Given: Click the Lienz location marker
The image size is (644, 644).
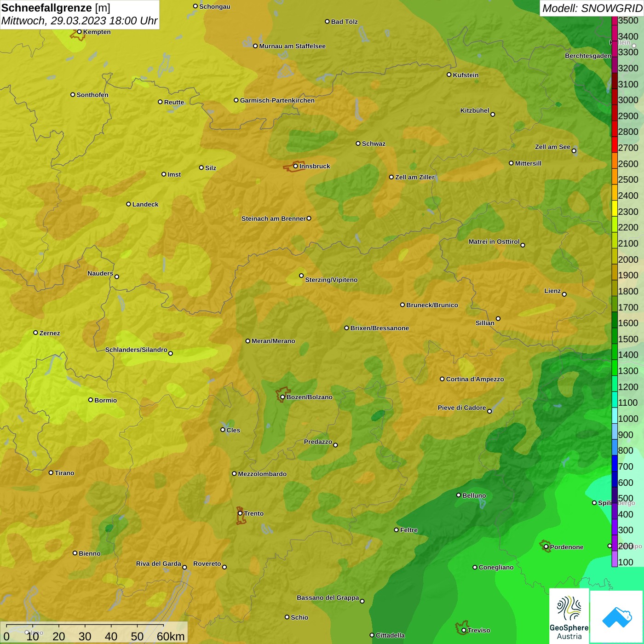Looking at the screenshot, I should [564, 294].
